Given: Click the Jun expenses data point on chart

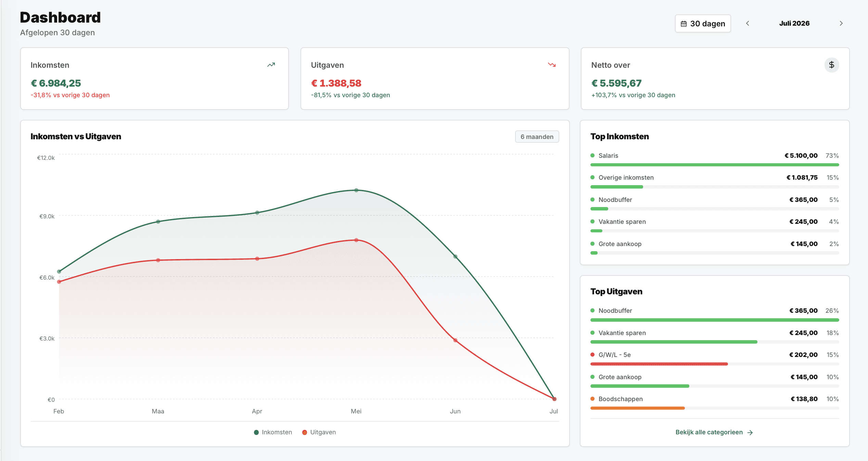Looking at the screenshot, I should click(455, 340).
